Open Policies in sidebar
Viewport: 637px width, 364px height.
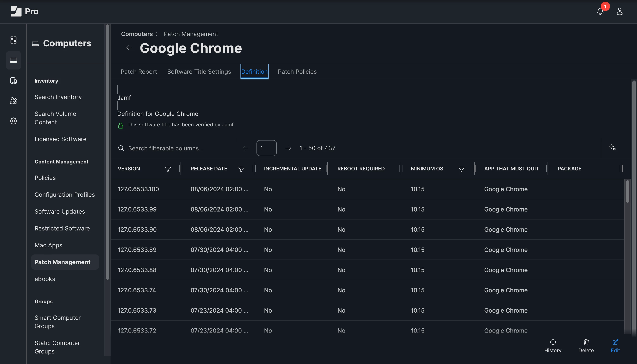coord(45,178)
